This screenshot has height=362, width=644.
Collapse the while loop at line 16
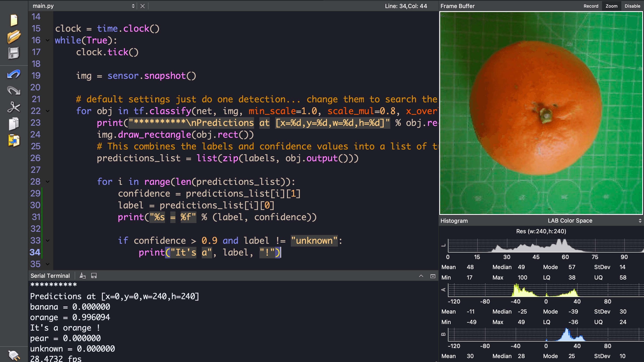coord(48,40)
